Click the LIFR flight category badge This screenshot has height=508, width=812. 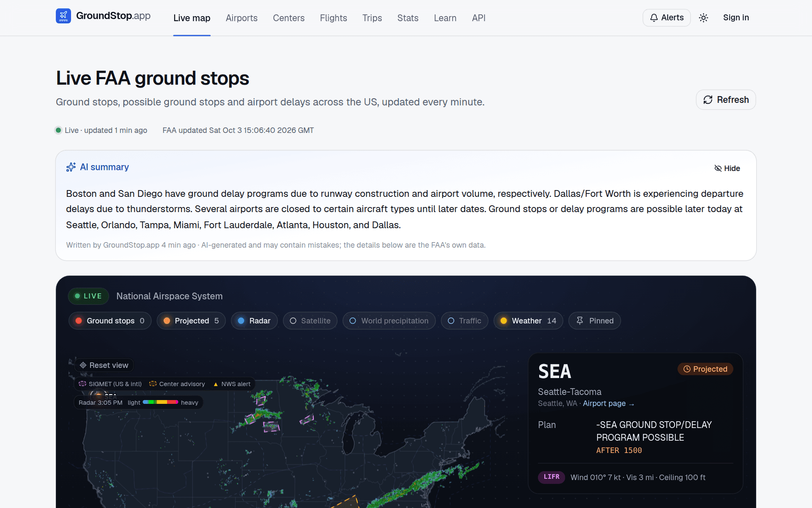pyautogui.click(x=551, y=477)
